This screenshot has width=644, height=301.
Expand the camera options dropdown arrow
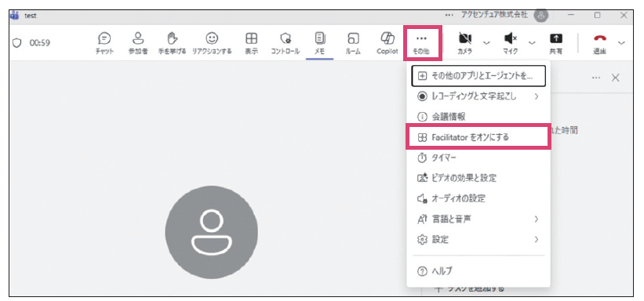click(x=486, y=42)
